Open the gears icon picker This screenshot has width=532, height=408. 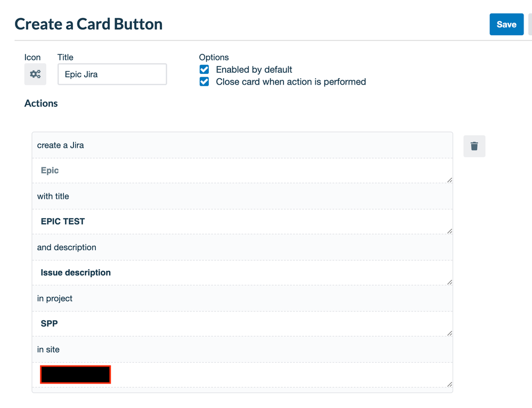[35, 74]
